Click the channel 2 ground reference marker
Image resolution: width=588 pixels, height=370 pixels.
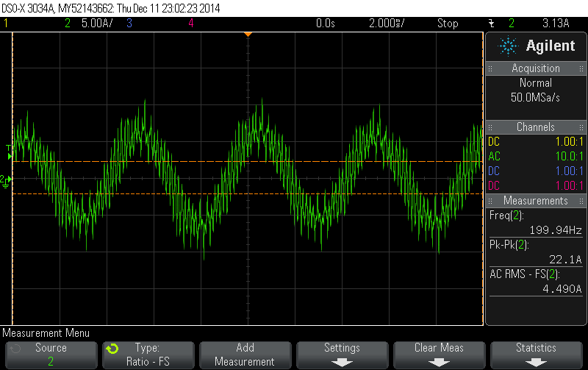coord(4,179)
